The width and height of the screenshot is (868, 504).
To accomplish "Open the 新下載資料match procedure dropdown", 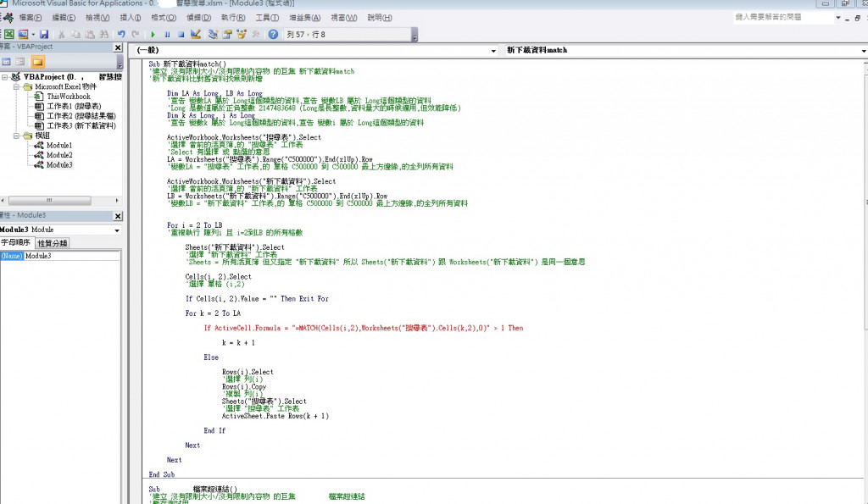I will coord(864,50).
